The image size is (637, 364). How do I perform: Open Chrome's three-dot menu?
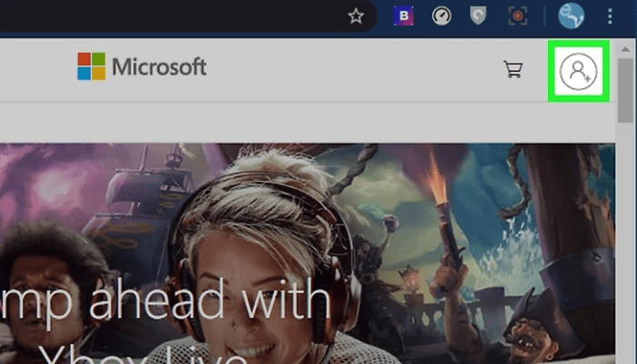coord(609,15)
